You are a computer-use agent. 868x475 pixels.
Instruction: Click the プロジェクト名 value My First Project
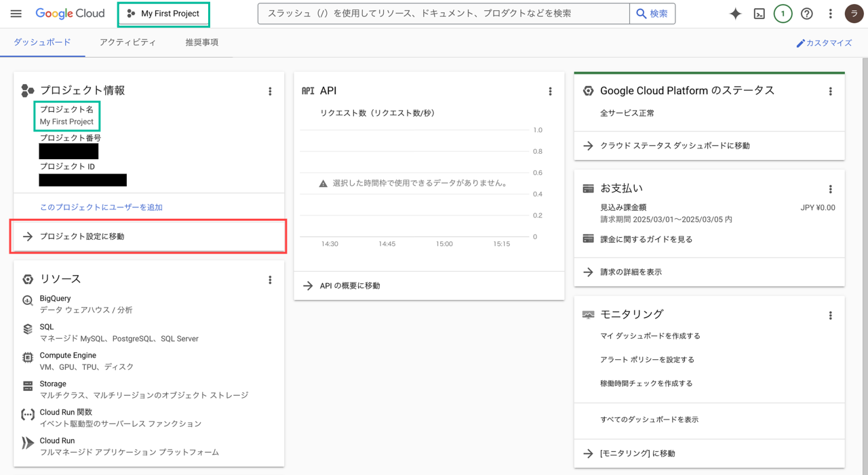pos(66,122)
